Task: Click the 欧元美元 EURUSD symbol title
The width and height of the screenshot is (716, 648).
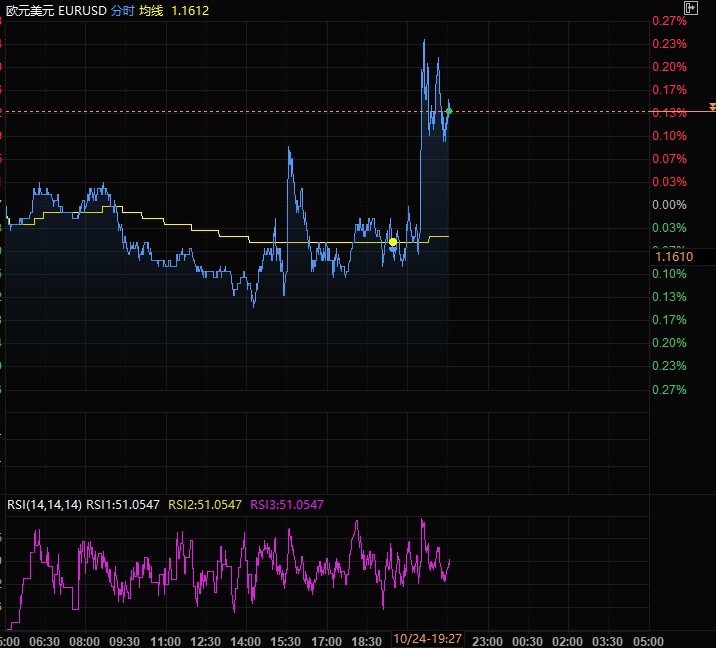Action: point(54,9)
